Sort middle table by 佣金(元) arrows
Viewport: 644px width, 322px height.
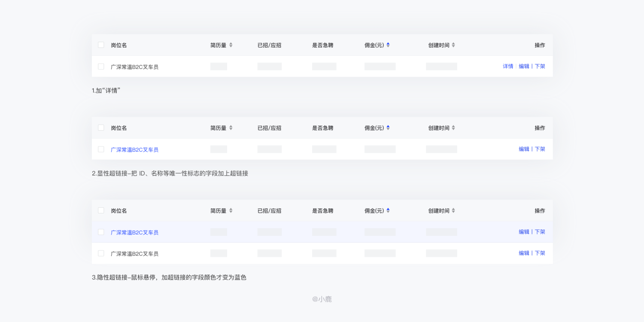388,128
